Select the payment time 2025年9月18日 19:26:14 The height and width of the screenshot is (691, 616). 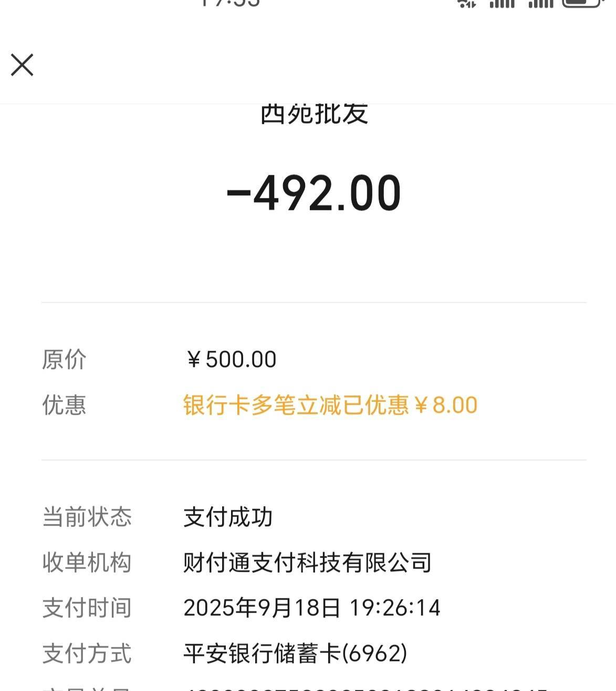pyautogui.click(x=312, y=608)
